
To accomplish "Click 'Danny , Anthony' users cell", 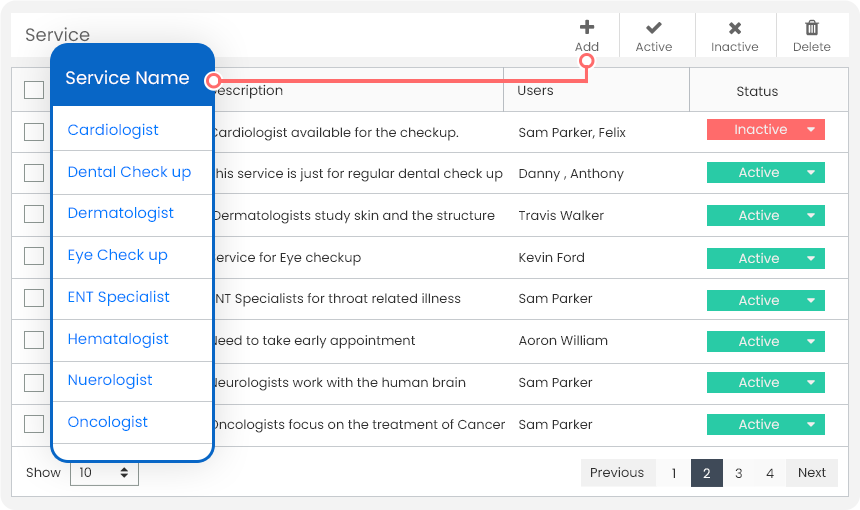I will [571, 174].
